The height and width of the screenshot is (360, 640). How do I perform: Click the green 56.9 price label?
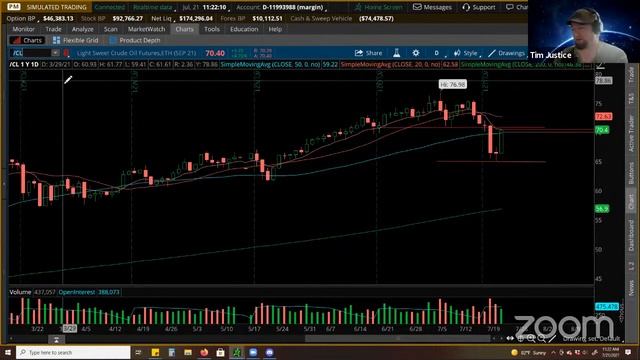point(602,209)
